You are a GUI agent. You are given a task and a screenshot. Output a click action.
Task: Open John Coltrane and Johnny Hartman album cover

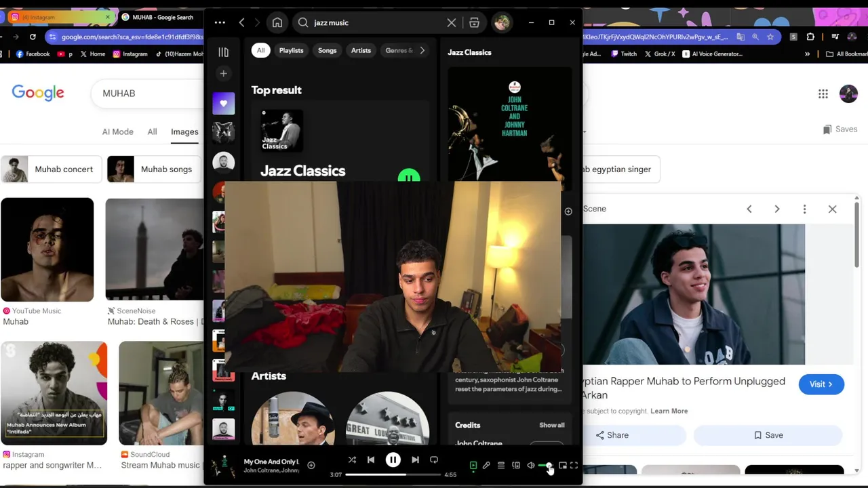[x=509, y=125]
